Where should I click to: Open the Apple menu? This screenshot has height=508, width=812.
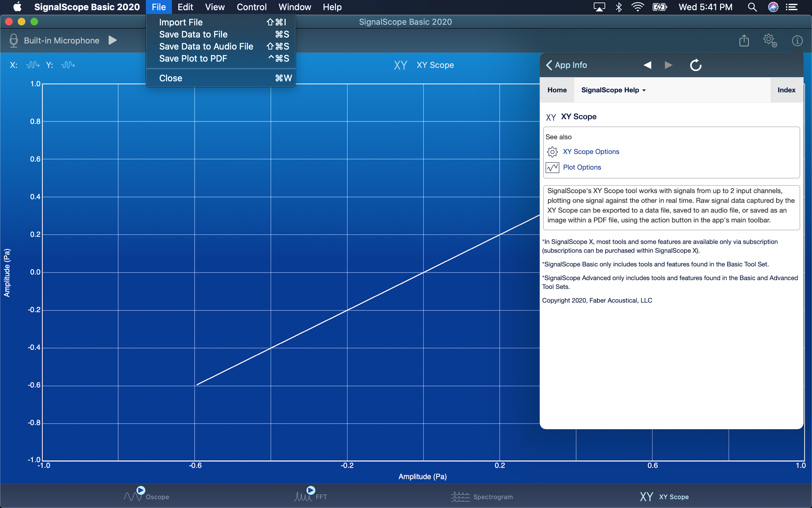(x=17, y=7)
